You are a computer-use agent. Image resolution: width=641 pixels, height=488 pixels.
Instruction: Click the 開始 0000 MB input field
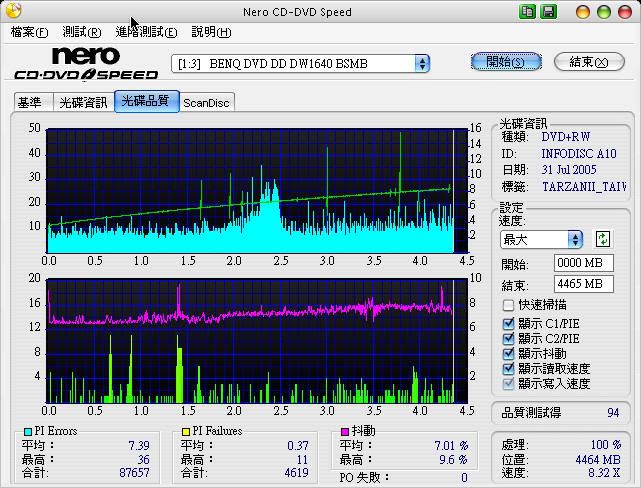584,263
